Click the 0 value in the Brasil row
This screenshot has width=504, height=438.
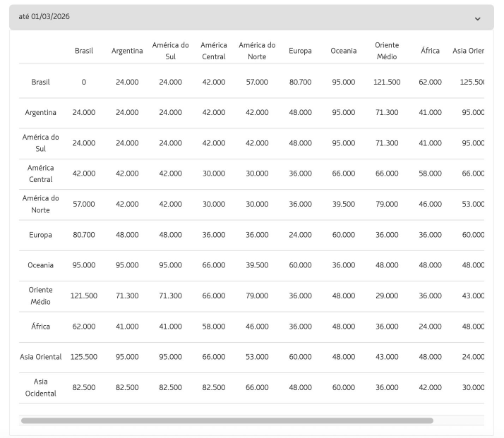click(83, 82)
